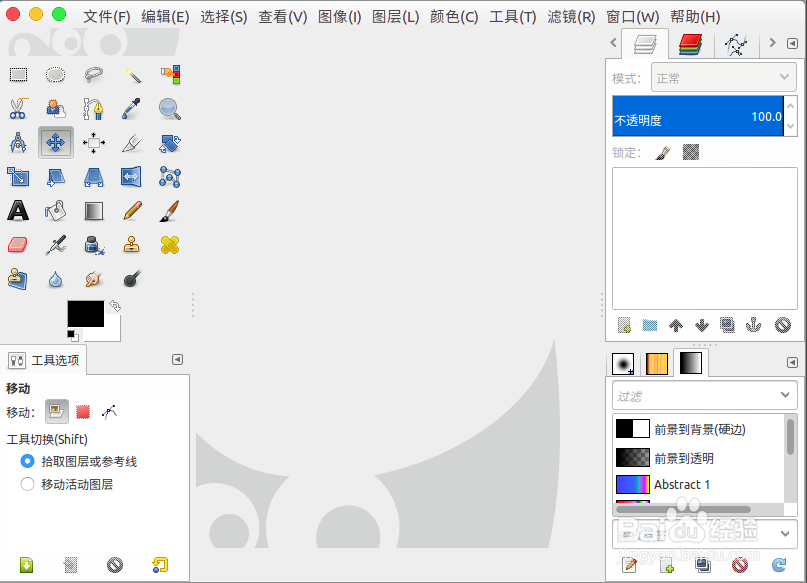The image size is (807, 583).
Task: Switch to the Channels tab
Action: coord(691,44)
